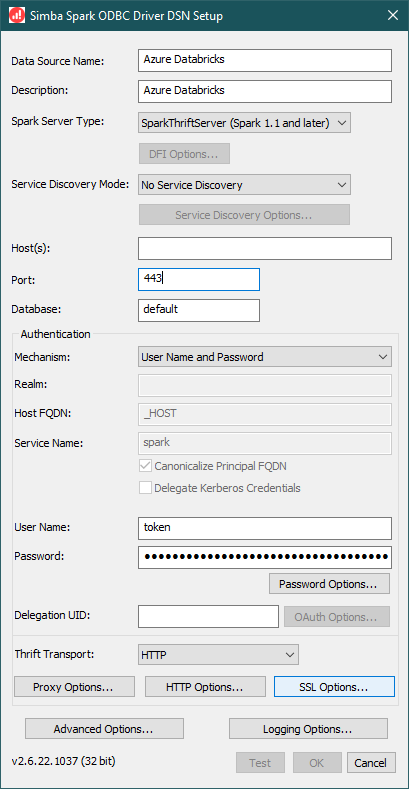Click the OAuth Options button
Viewport: 409px width, 789px height.
(x=337, y=616)
